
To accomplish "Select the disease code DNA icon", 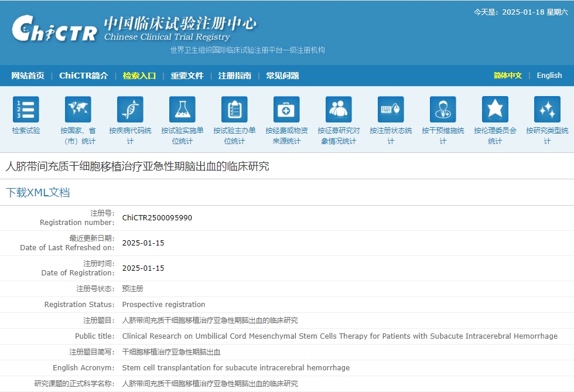I will pos(130,110).
